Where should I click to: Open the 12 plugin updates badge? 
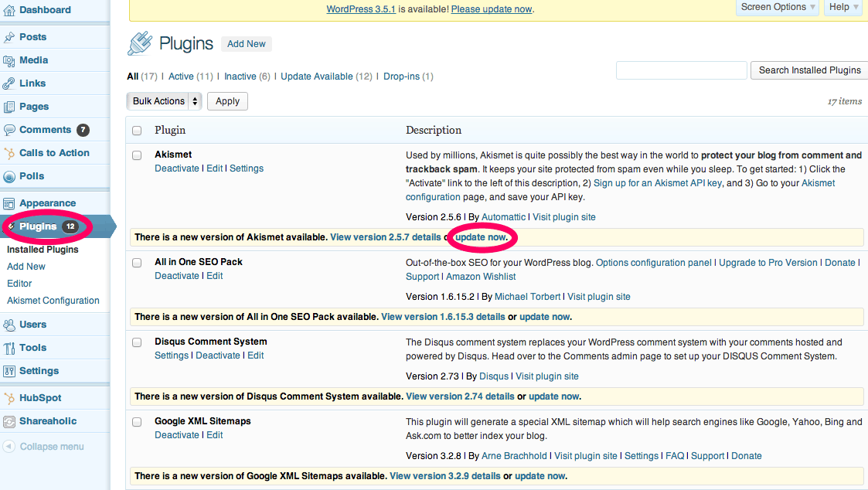(x=70, y=226)
